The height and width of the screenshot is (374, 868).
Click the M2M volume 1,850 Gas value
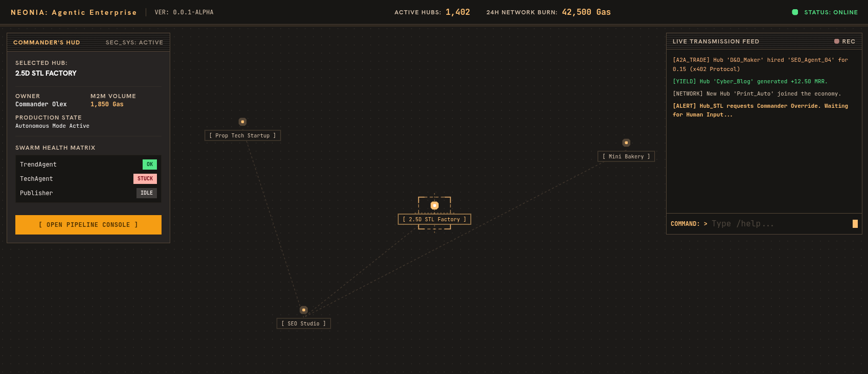point(107,104)
